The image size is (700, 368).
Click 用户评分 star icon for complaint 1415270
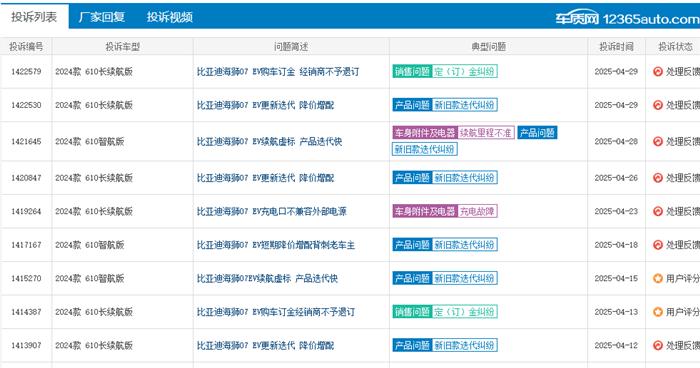click(x=658, y=278)
